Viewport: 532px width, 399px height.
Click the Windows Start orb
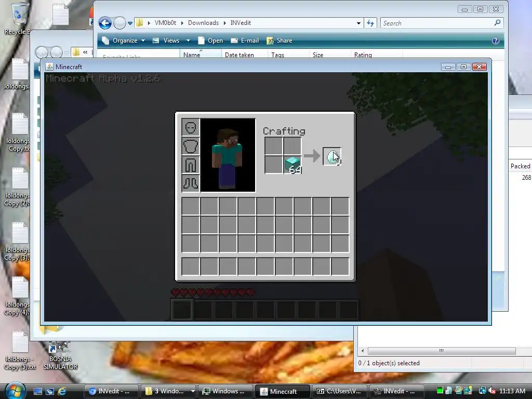coord(15,391)
